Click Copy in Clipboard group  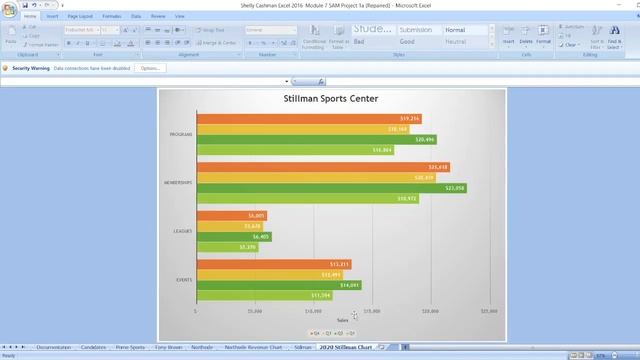[x=31, y=36]
